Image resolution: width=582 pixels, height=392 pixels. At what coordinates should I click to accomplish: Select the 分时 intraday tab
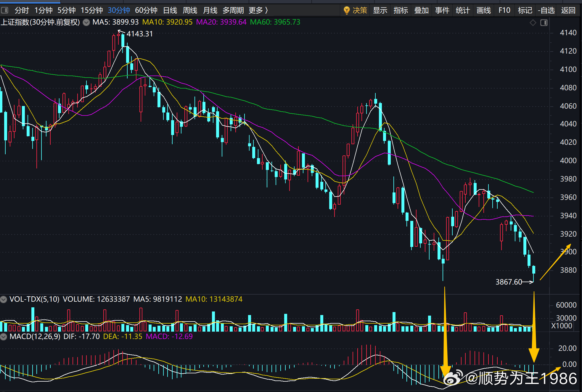pyautogui.click(x=22, y=10)
